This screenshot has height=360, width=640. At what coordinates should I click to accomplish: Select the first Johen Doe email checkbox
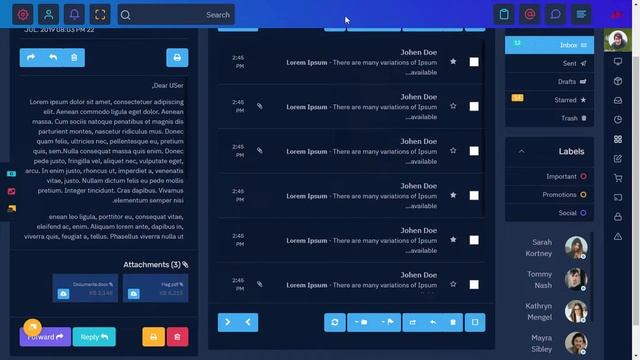pyautogui.click(x=474, y=62)
